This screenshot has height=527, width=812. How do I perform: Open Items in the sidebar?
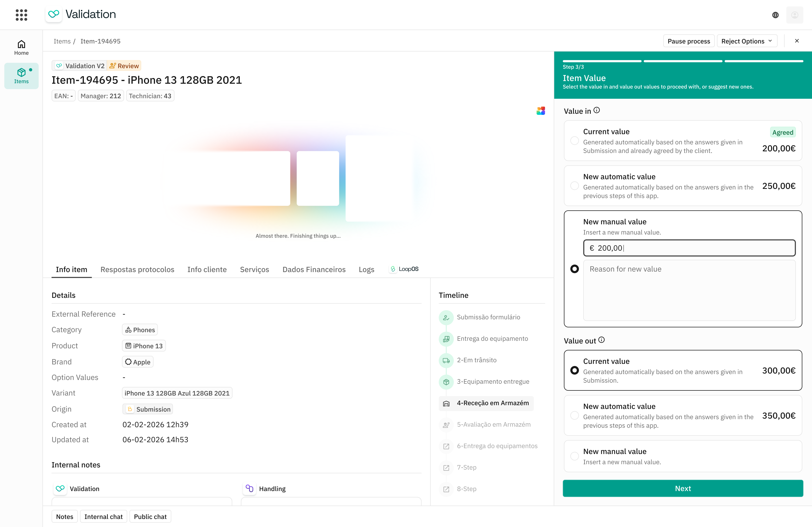(21, 76)
